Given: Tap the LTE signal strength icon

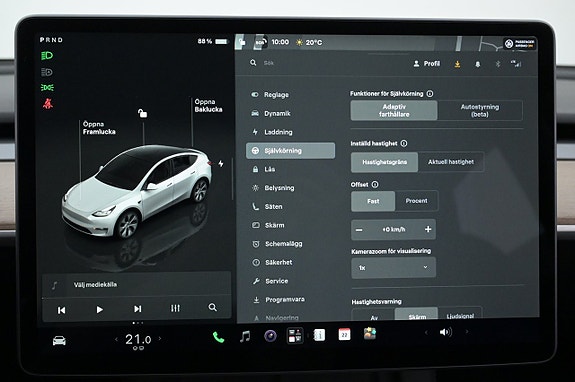Looking at the screenshot, I should [516, 64].
